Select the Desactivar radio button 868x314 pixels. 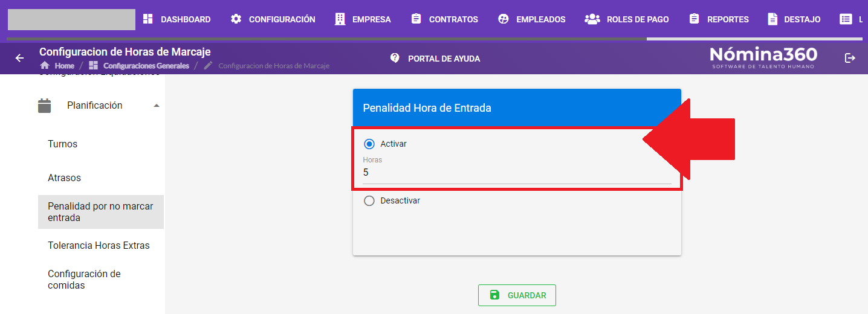pos(369,200)
